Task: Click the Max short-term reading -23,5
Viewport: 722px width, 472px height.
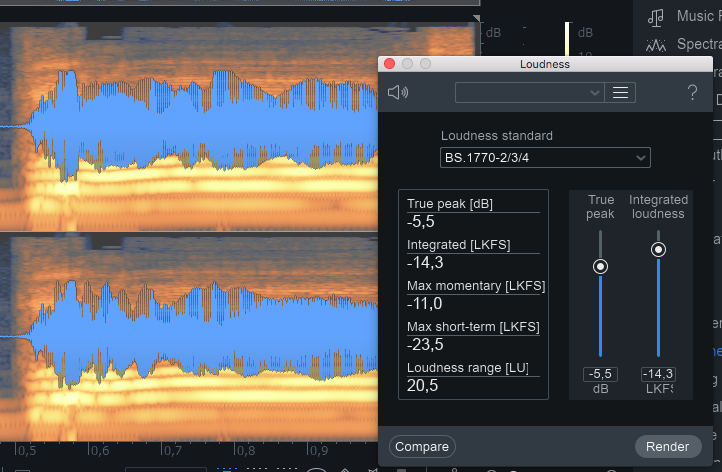Action: coord(425,344)
